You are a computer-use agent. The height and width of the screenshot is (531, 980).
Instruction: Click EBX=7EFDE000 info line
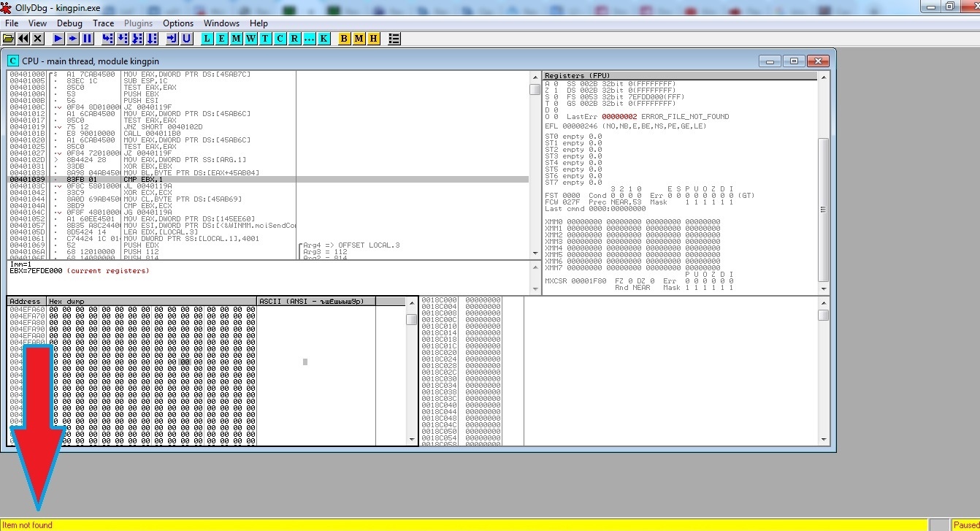point(79,270)
